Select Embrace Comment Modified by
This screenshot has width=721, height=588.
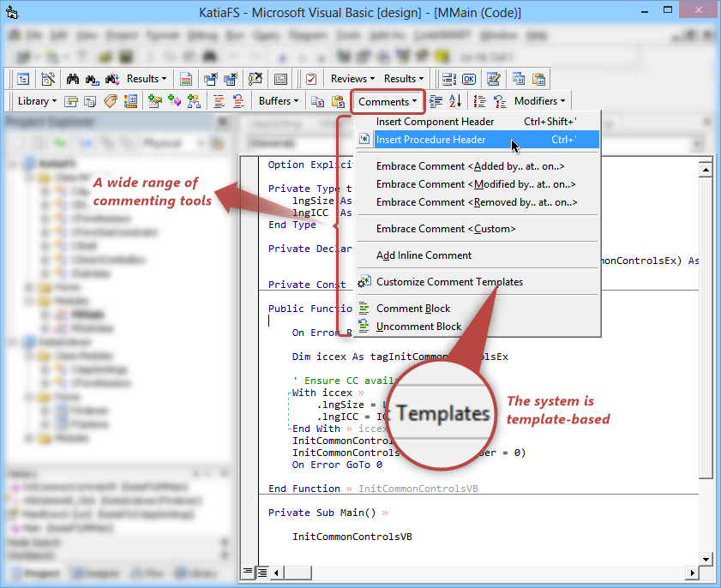pos(478,184)
